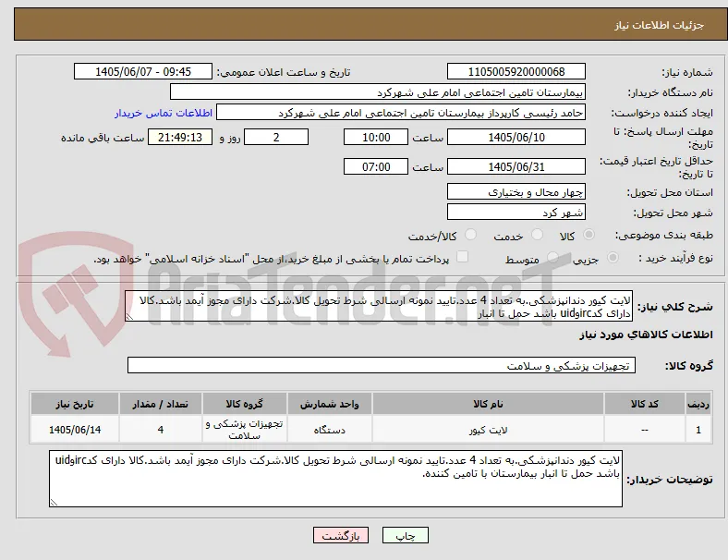Click the توضیحات خریدار textarea
This screenshot has width=728, height=560.
pos(335,479)
